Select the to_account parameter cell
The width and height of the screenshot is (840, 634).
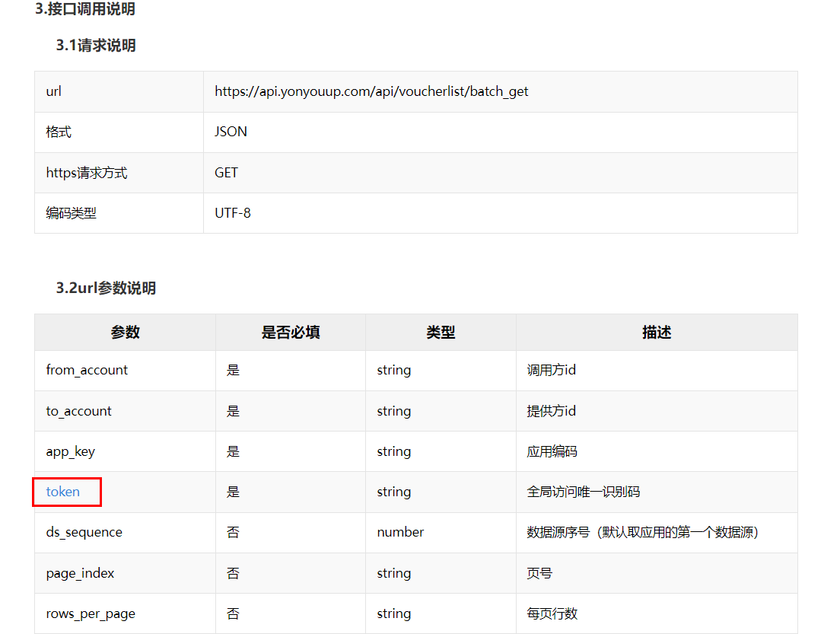point(78,411)
